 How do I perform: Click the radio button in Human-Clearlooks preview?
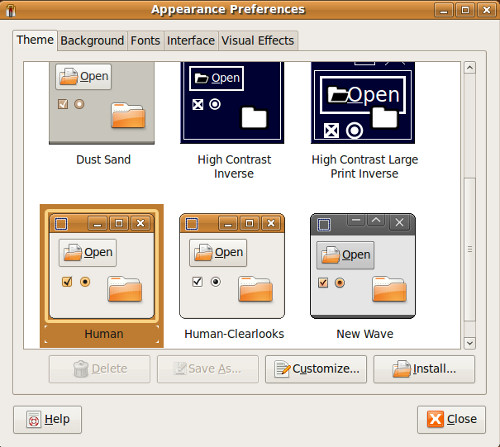coord(216,282)
